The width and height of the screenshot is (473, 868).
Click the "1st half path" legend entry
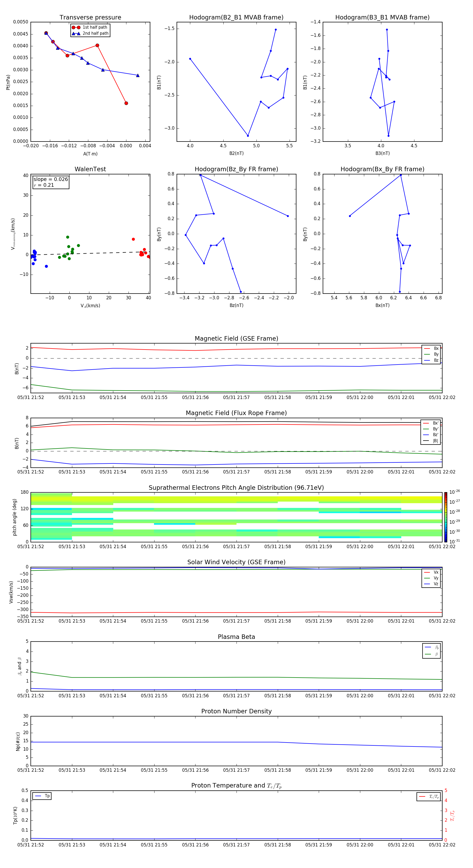[x=90, y=27]
